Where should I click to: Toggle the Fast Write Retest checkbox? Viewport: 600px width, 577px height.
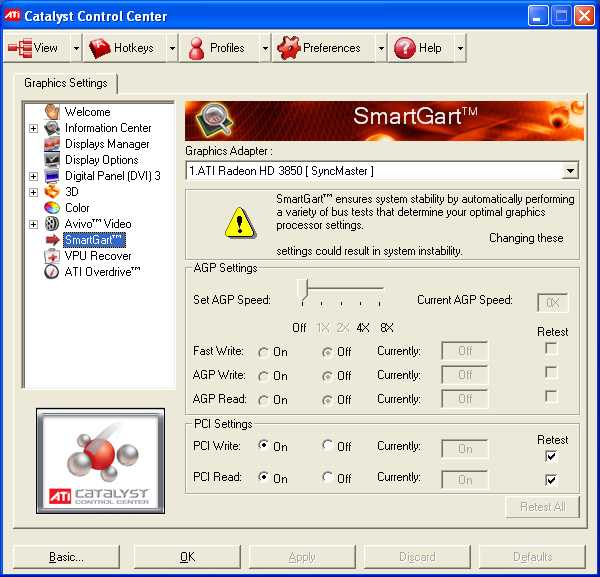(551, 349)
